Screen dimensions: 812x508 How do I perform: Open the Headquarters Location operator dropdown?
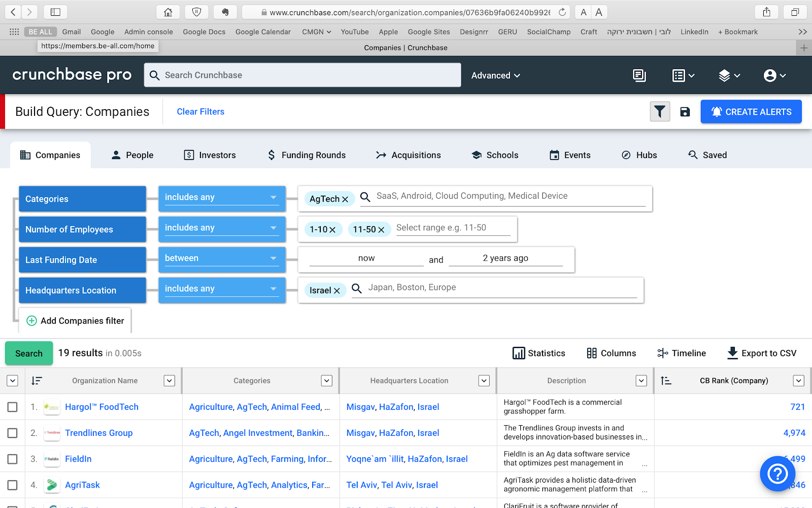pyautogui.click(x=222, y=290)
